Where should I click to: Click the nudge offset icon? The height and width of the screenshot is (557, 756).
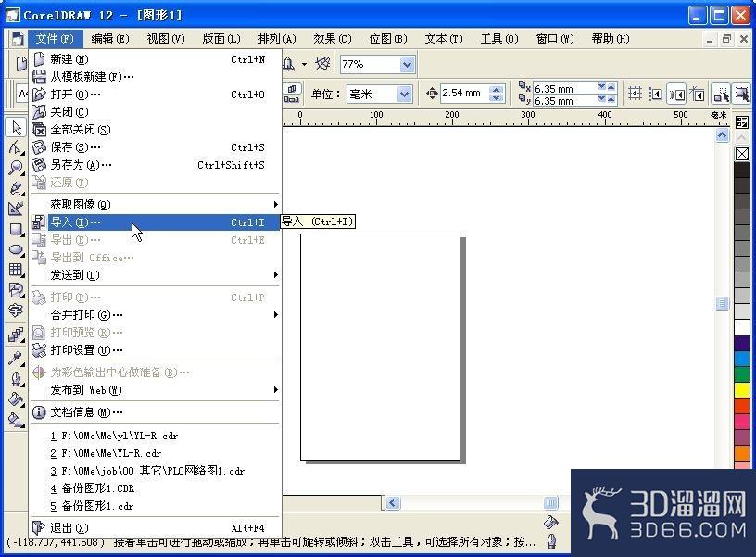[x=432, y=93]
